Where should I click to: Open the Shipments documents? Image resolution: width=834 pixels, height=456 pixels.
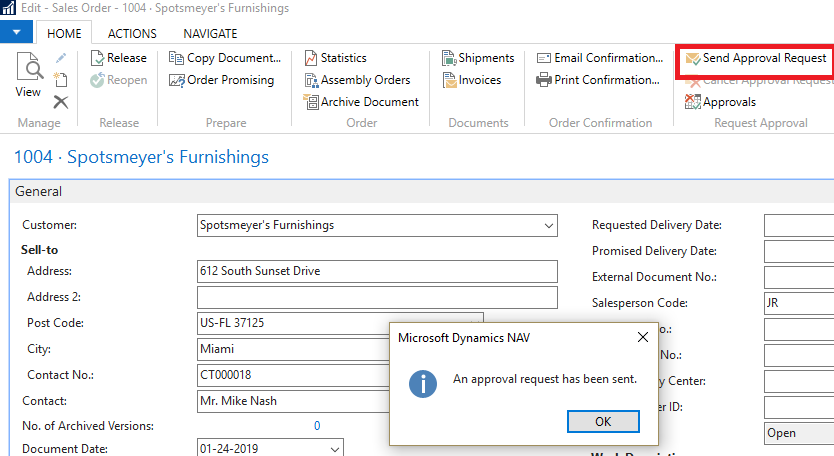[x=478, y=57]
